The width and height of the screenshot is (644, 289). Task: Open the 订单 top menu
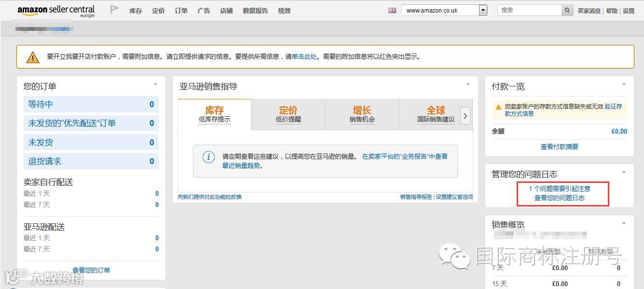pyautogui.click(x=181, y=11)
